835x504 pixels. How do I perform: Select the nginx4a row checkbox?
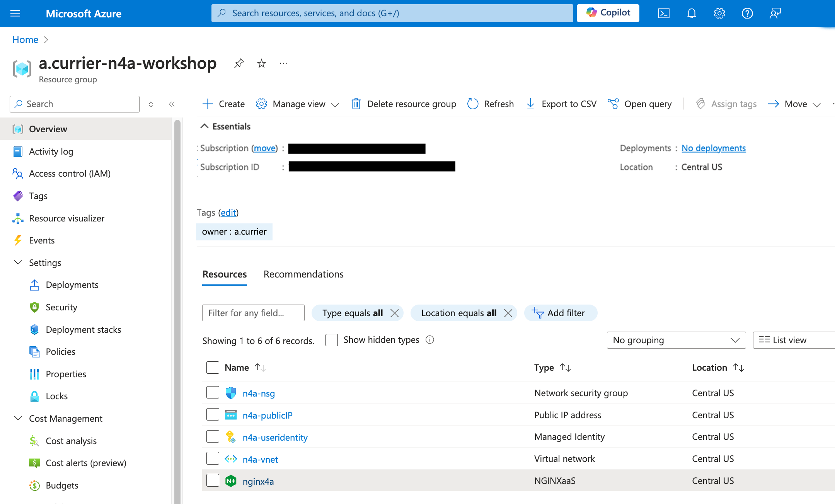[x=213, y=480]
